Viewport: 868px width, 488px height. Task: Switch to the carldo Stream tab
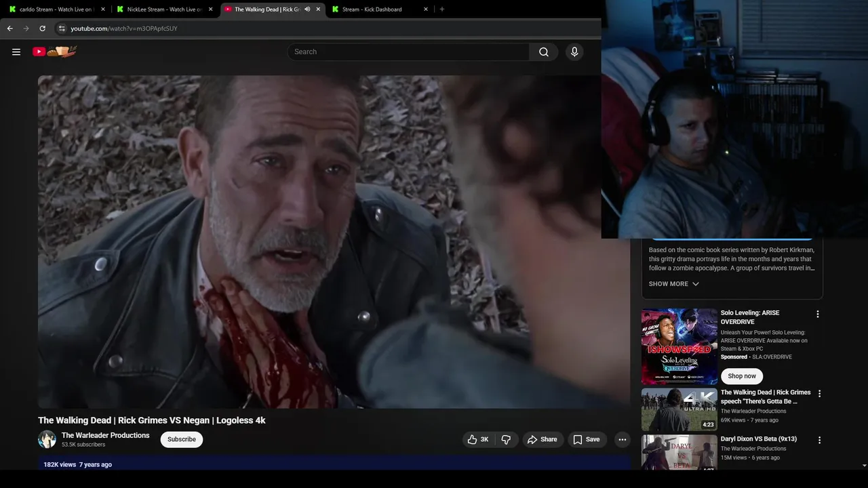tap(56, 9)
